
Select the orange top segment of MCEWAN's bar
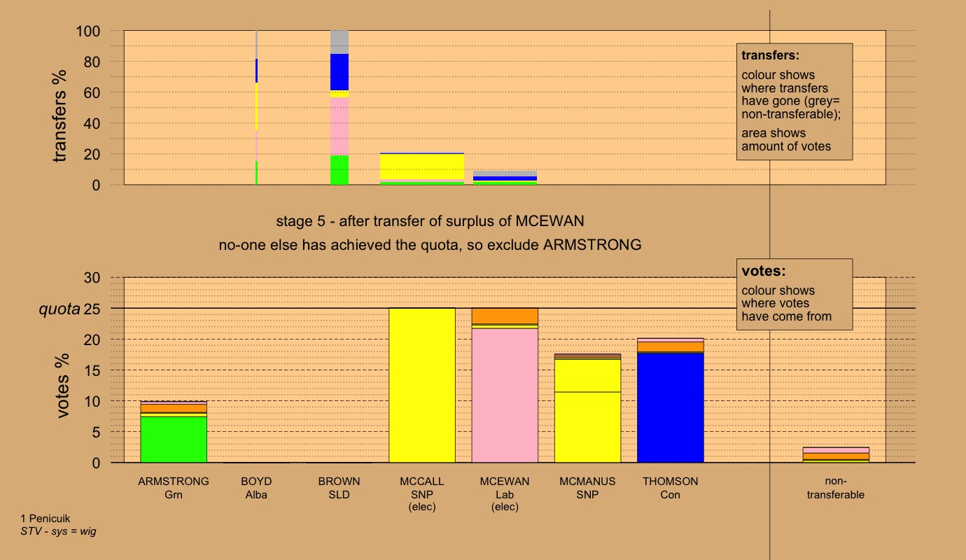505,315
